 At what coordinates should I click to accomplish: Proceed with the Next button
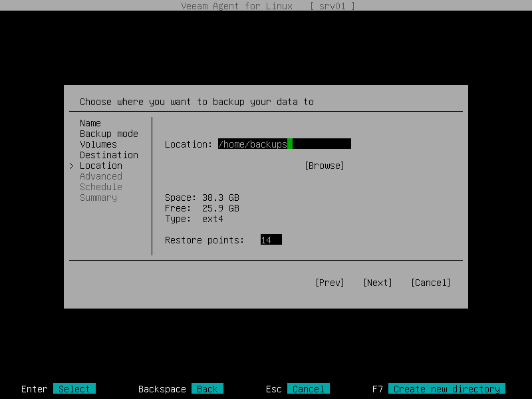(x=377, y=283)
